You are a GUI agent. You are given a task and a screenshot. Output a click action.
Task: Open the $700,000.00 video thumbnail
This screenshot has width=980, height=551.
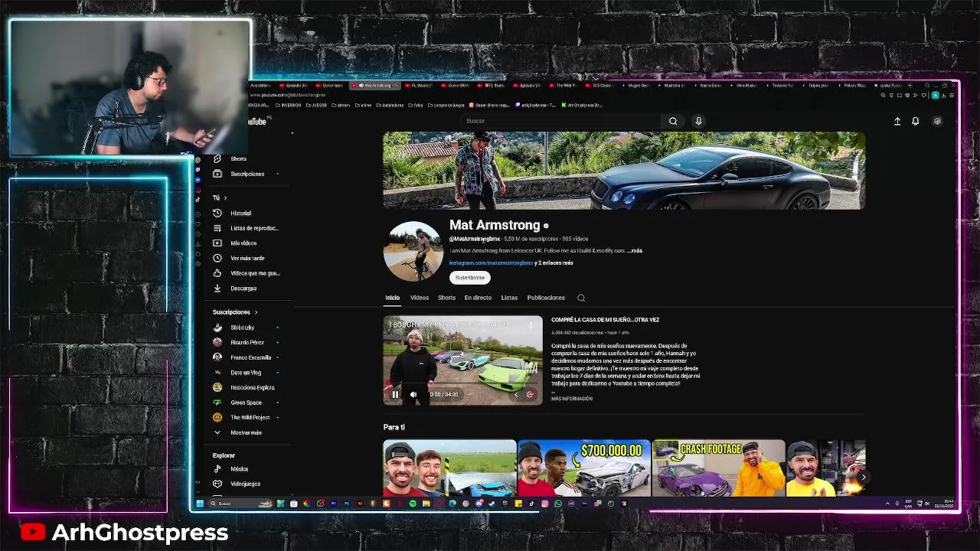click(x=583, y=468)
